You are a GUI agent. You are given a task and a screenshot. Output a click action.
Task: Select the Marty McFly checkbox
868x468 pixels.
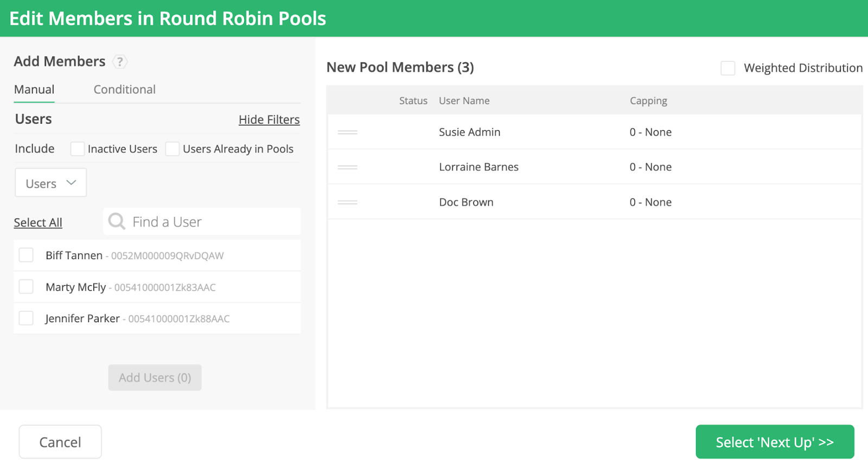coord(26,286)
